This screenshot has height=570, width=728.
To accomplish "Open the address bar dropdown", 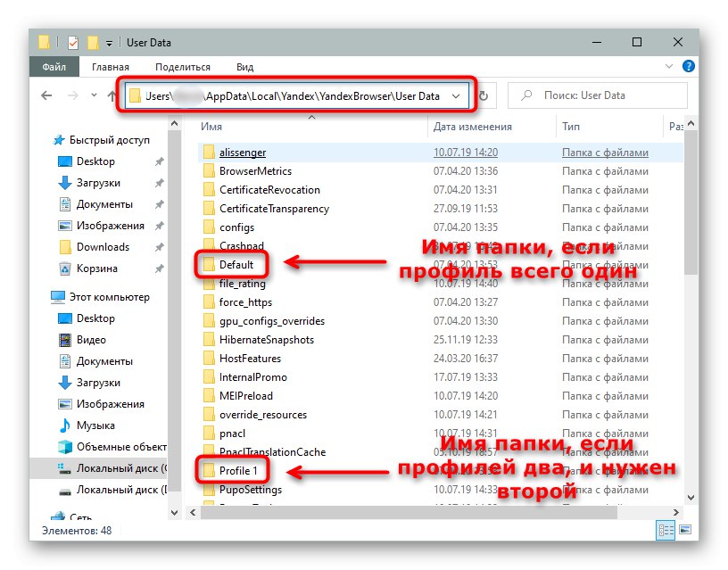I will click(458, 95).
